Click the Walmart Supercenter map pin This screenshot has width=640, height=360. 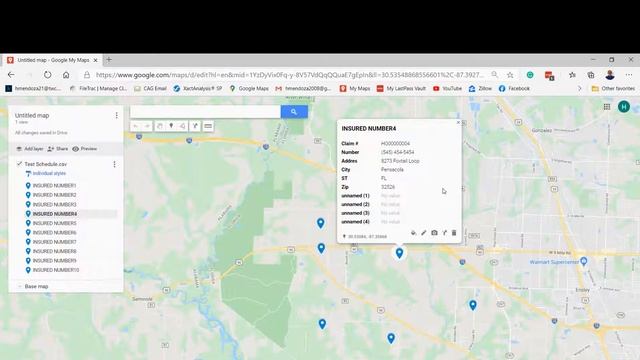[x=584, y=261]
